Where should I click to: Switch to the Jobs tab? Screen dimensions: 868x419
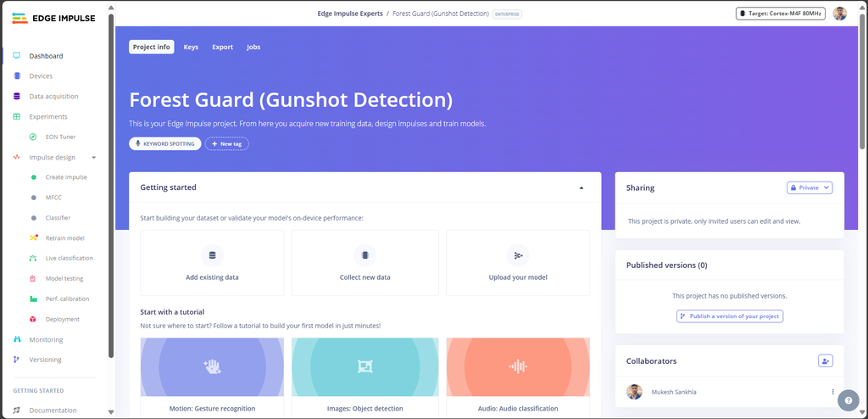[253, 47]
